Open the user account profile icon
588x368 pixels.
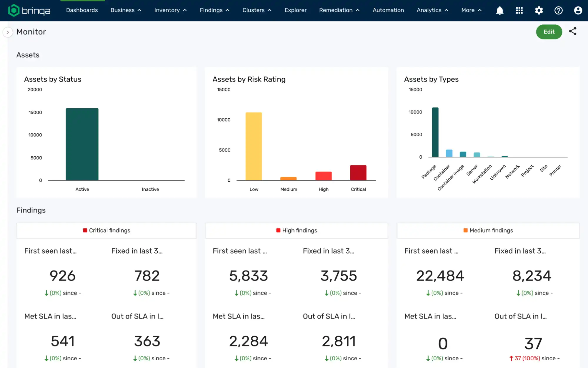click(578, 10)
